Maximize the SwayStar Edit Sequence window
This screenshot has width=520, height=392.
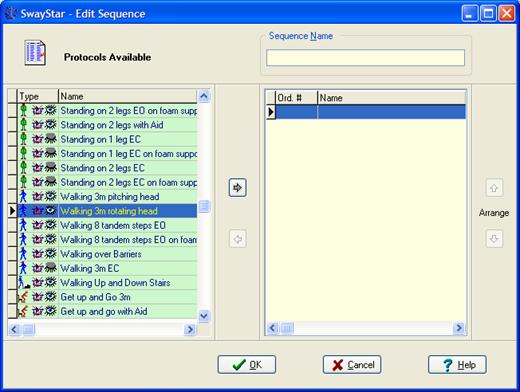488,14
